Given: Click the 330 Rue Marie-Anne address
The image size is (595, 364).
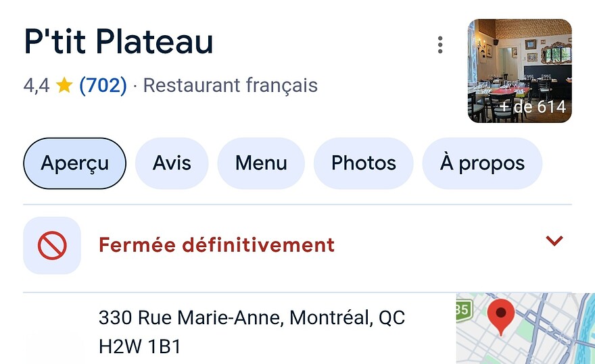Looking at the screenshot, I should (x=252, y=332).
